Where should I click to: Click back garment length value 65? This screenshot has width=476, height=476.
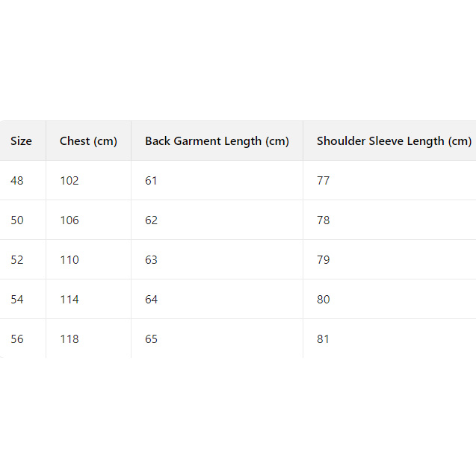click(152, 339)
